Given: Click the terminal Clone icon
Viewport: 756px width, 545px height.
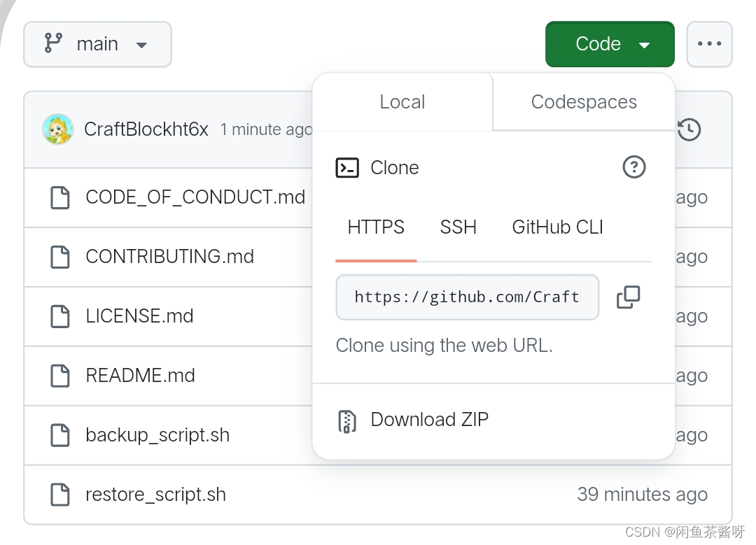Looking at the screenshot, I should point(347,168).
